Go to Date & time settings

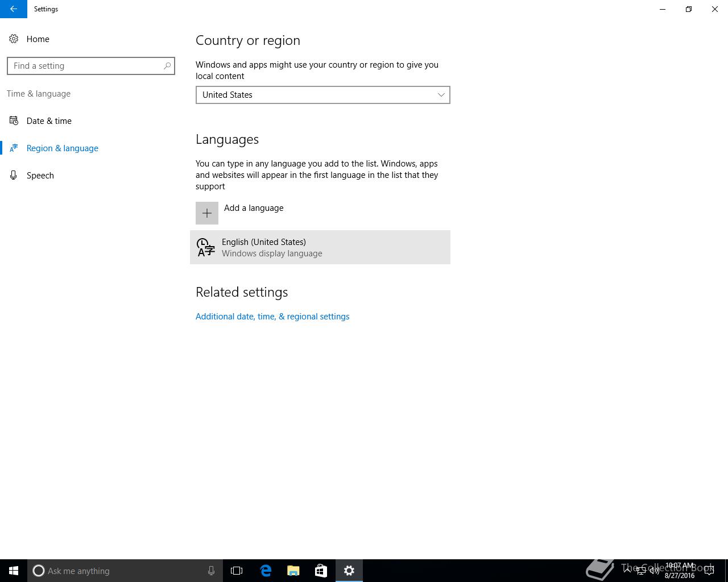pos(49,121)
